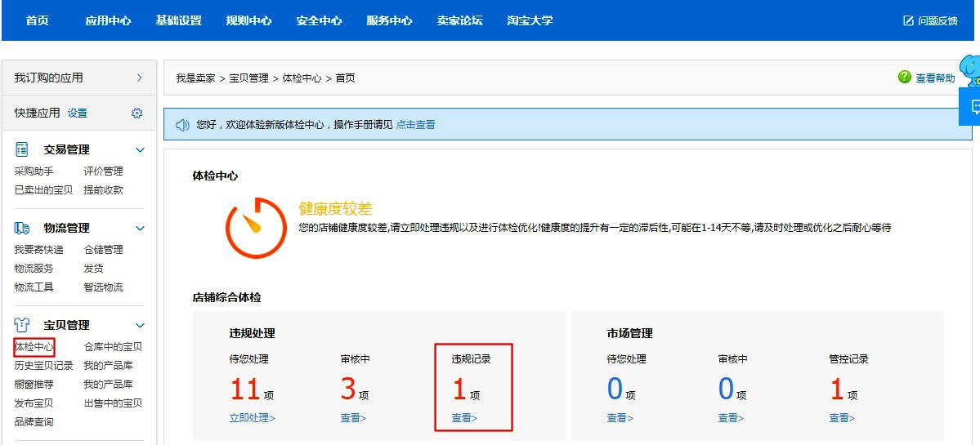
Task: Click the green help question mark icon
Action: [x=904, y=78]
